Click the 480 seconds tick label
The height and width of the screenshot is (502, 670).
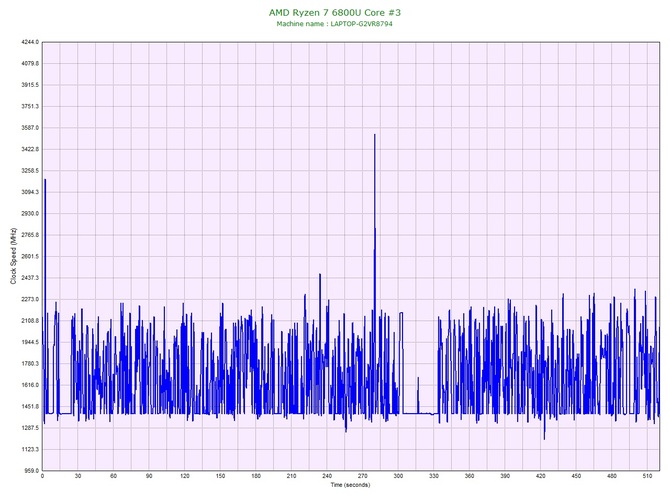click(612, 476)
